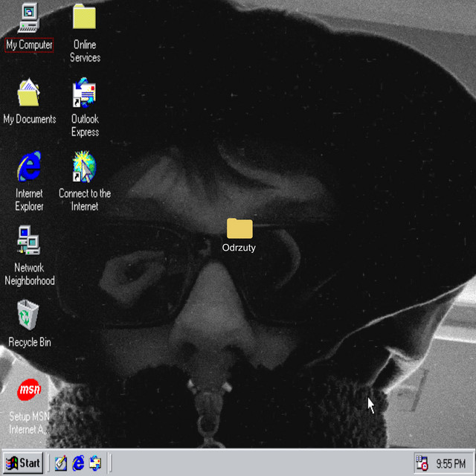476x476 pixels.
Task: Click the 9:55 PM taskbar clock
Action: (x=451, y=463)
